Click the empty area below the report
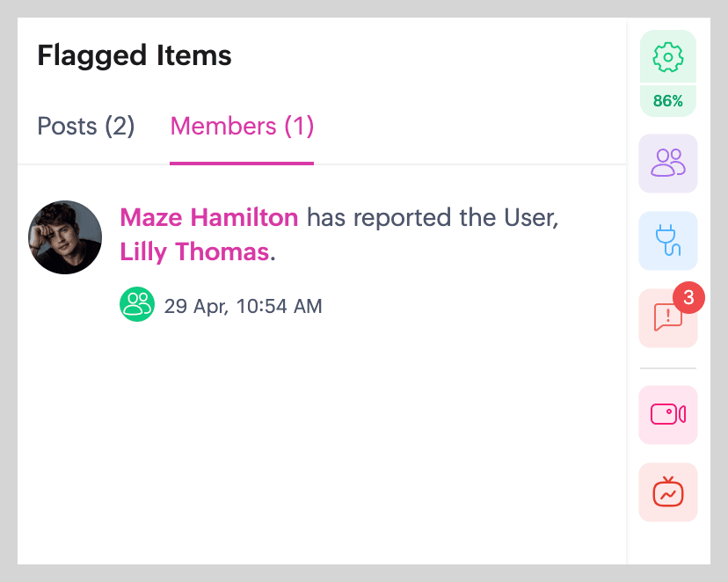Viewport: 728px width, 582px height. click(322, 440)
